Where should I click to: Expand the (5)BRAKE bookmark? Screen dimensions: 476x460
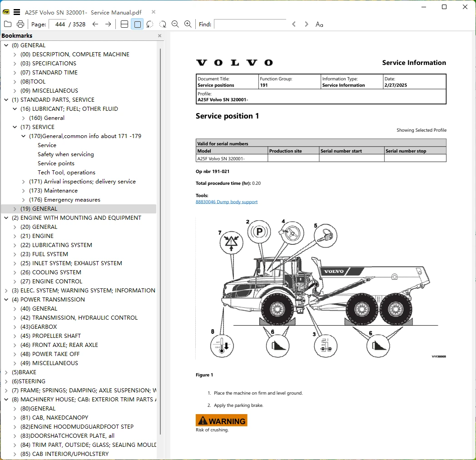[x=6, y=372]
